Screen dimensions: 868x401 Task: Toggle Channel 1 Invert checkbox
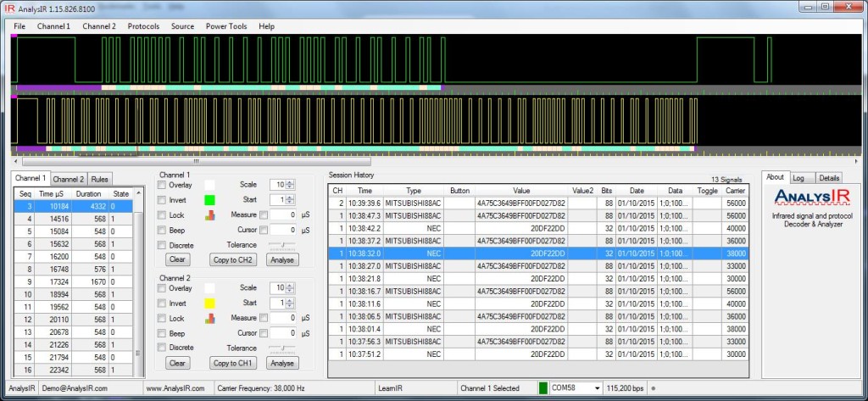162,200
